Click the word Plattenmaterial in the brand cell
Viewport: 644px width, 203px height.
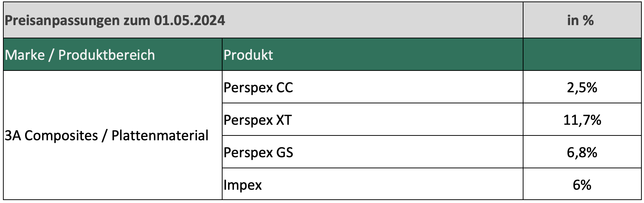pyautogui.click(x=160, y=135)
